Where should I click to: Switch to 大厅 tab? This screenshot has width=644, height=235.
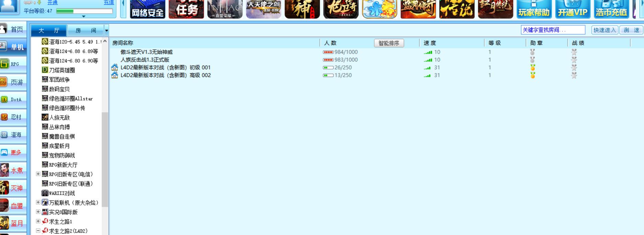click(49, 31)
